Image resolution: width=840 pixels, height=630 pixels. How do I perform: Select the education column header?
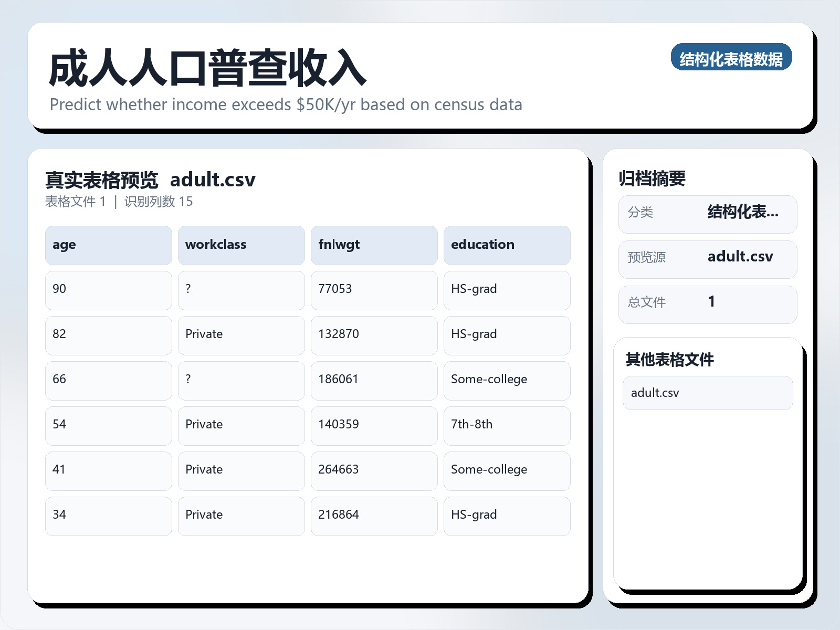pyautogui.click(x=507, y=245)
